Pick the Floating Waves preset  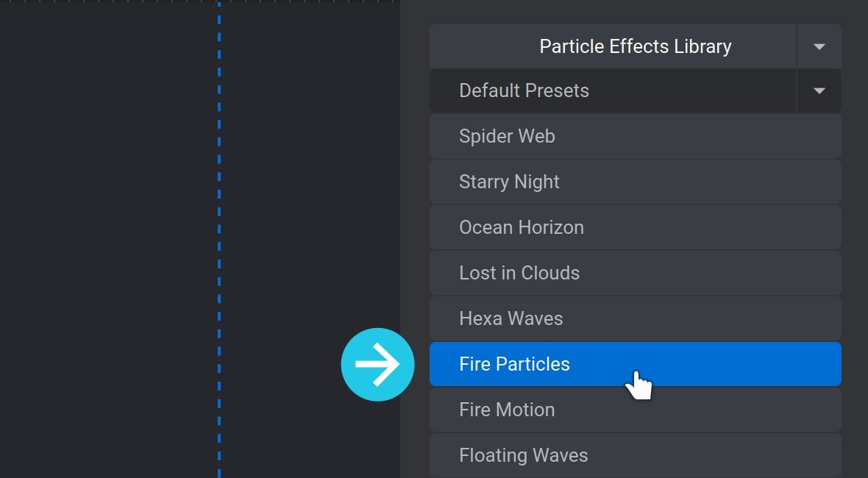pyautogui.click(x=635, y=455)
